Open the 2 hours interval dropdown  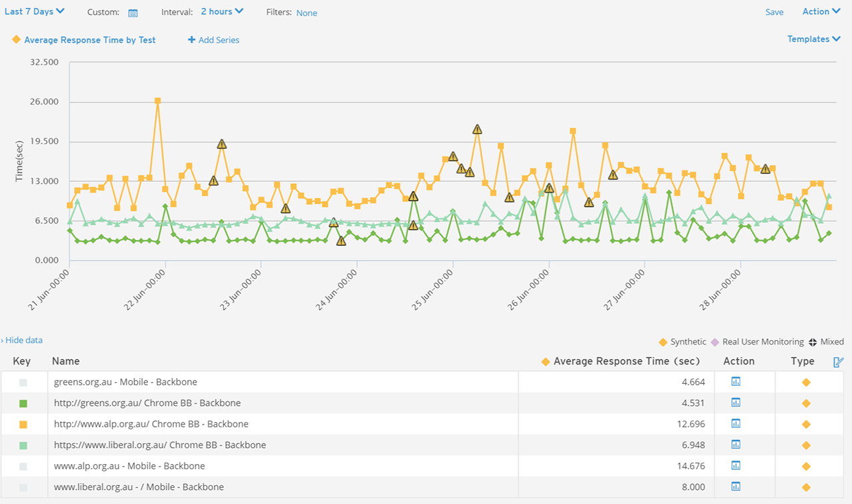click(222, 11)
